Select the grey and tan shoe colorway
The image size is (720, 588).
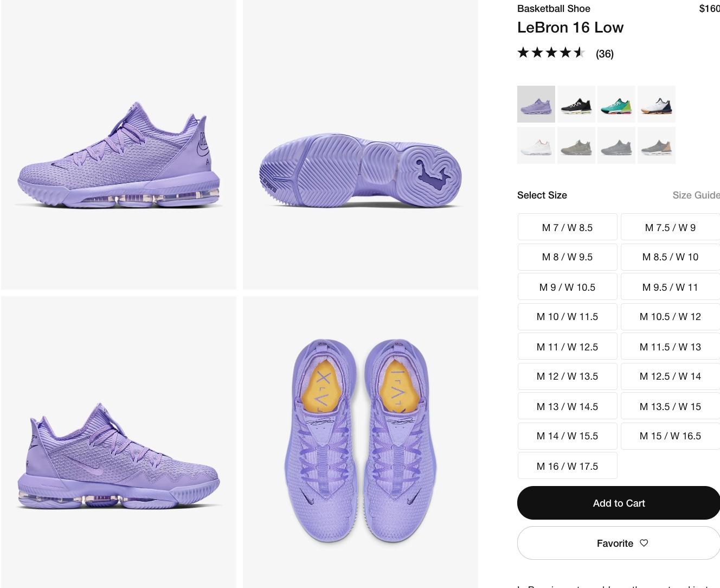[656, 145]
